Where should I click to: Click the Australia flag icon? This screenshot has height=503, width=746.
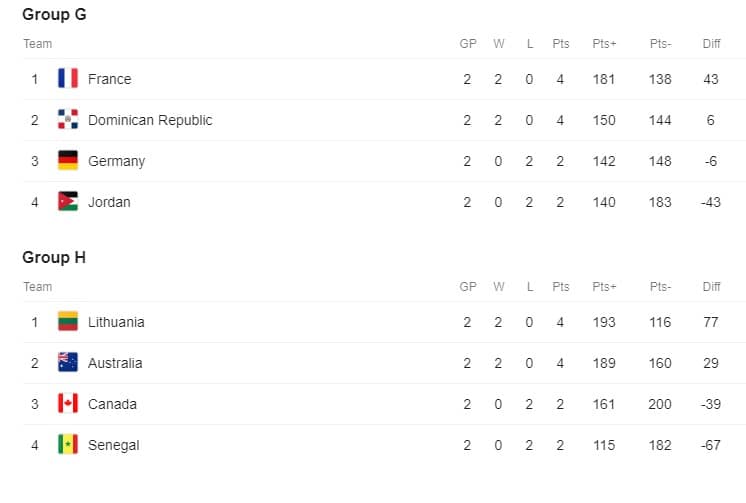tap(68, 362)
